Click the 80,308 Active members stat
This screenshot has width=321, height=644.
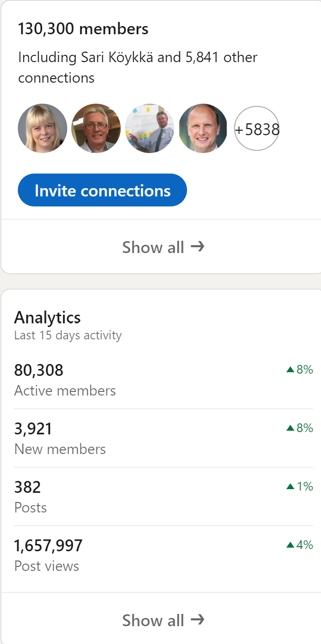click(x=39, y=370)
